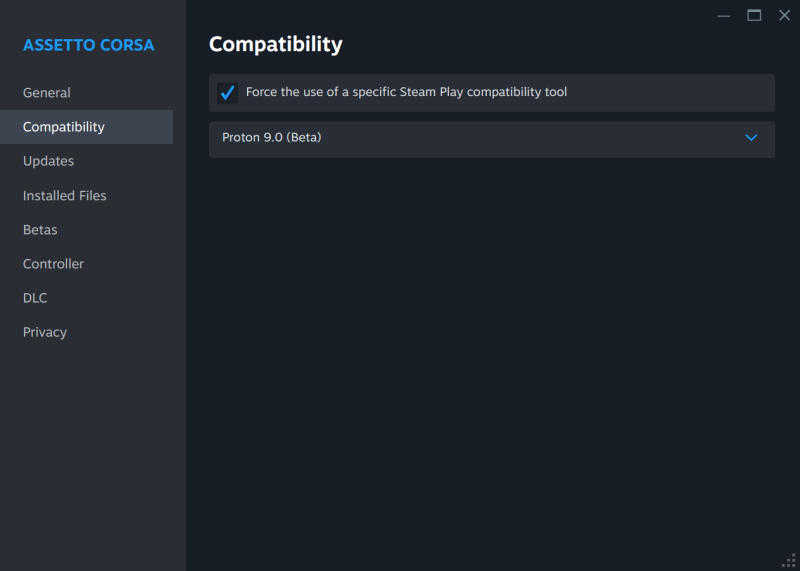800x571 pixels.
Task: Open the Controller settings
Action: [54, 264]
